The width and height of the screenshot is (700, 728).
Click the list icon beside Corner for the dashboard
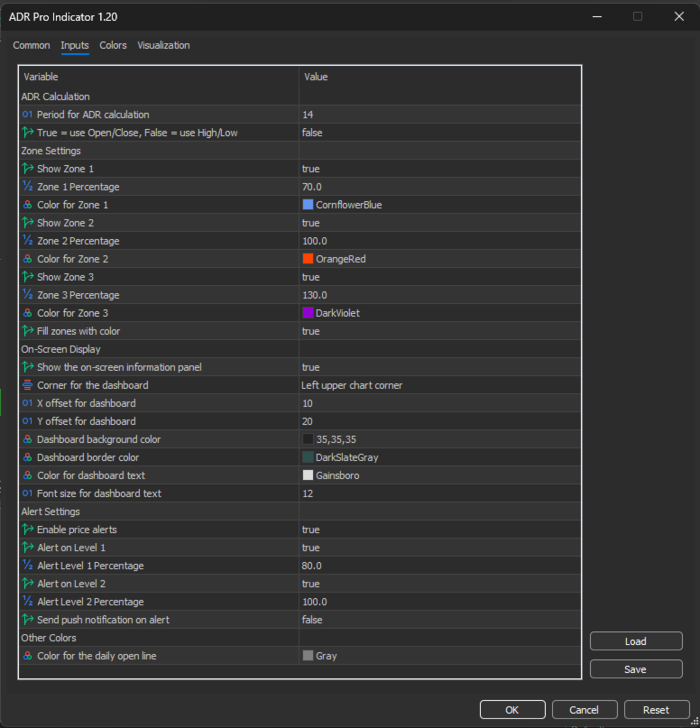(x=28, y=385)
